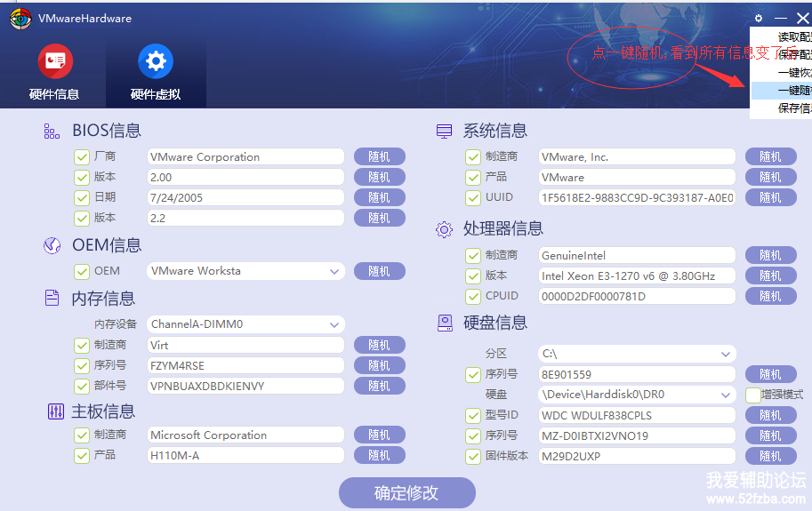
Task: Click the 硬盘信息 hard disk section icon
Action: coord(444,323)
